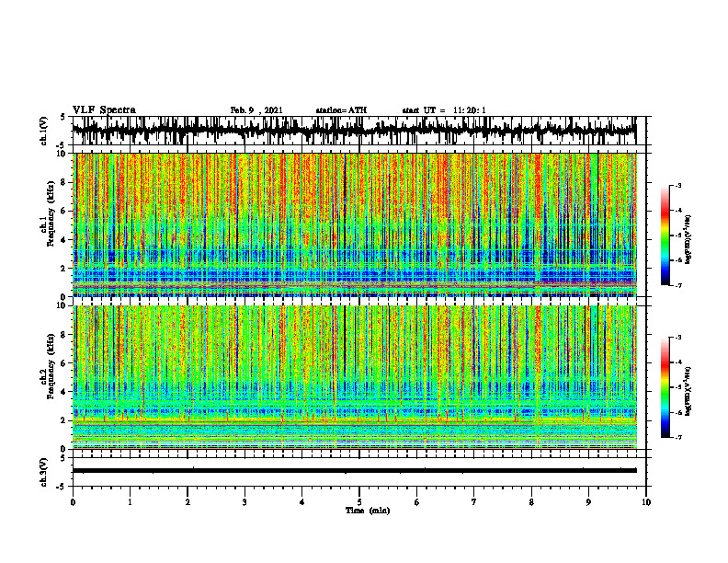
Task: Click time axis tick label "1"
Action: coord(130,502)
